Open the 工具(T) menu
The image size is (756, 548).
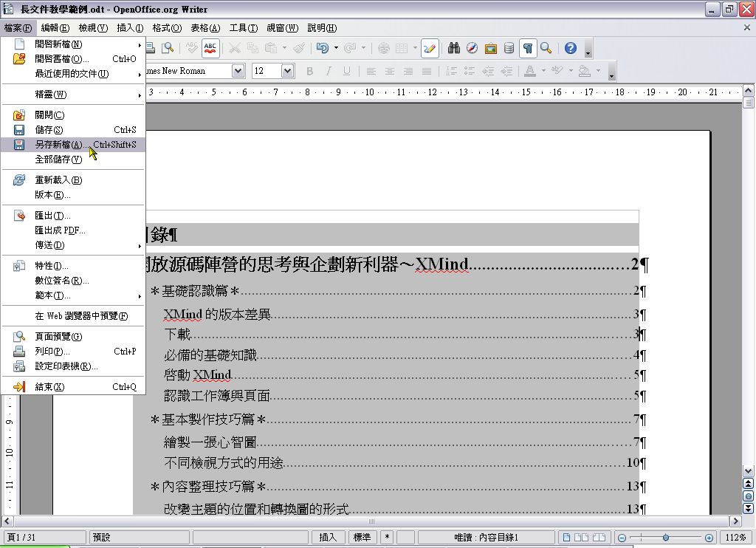[244, 28]
